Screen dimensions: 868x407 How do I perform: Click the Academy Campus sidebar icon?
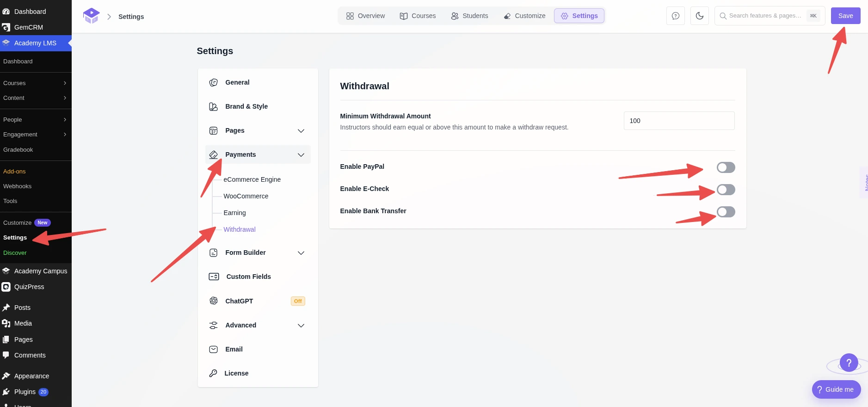(x=6, y=271)
